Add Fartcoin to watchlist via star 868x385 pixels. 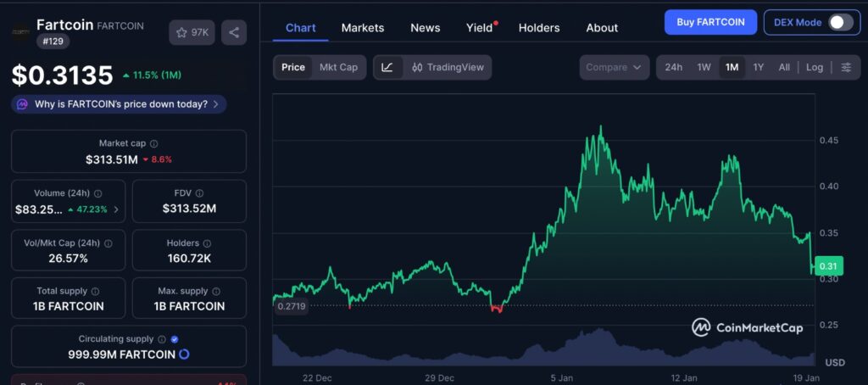click(x=192, y=33)
